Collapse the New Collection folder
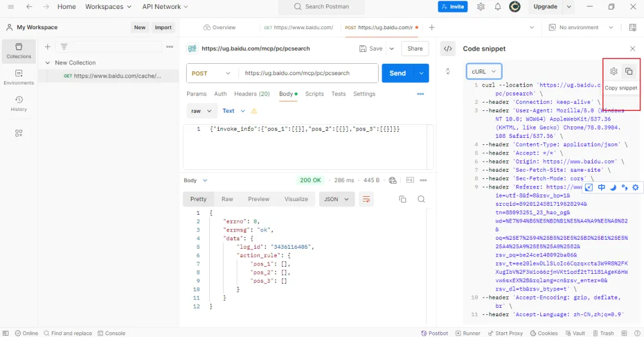 (x=48, y=63)
